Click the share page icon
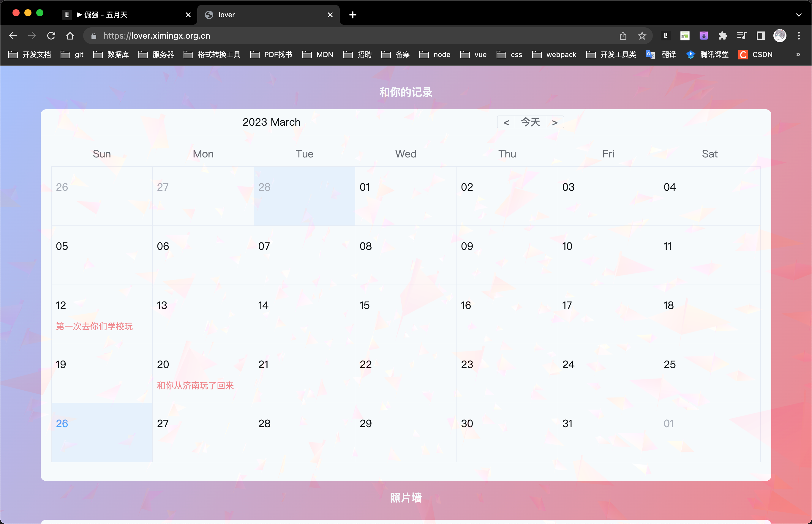This screenshot has width=812, height=524. tap(623, 36)
